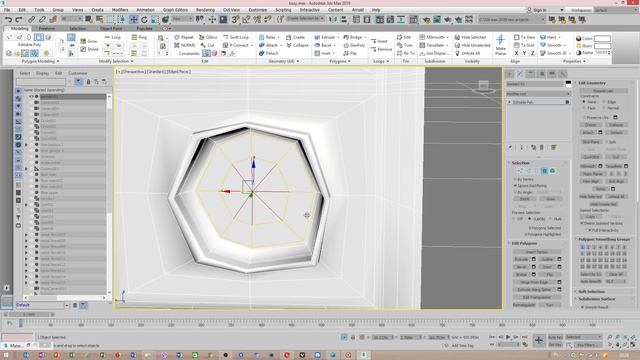Click the Shrink selection tool

pyautogui.click(x=89, y=49)
